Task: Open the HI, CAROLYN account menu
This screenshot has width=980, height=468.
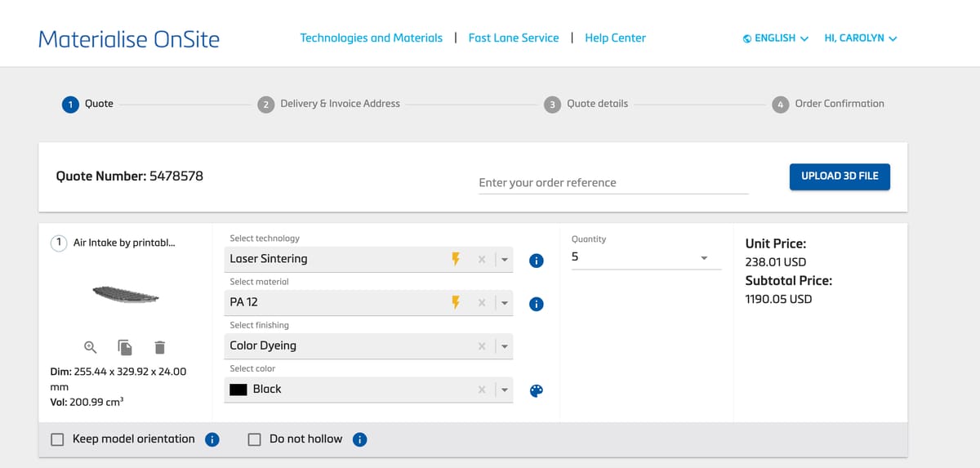Action: (861, 38)
